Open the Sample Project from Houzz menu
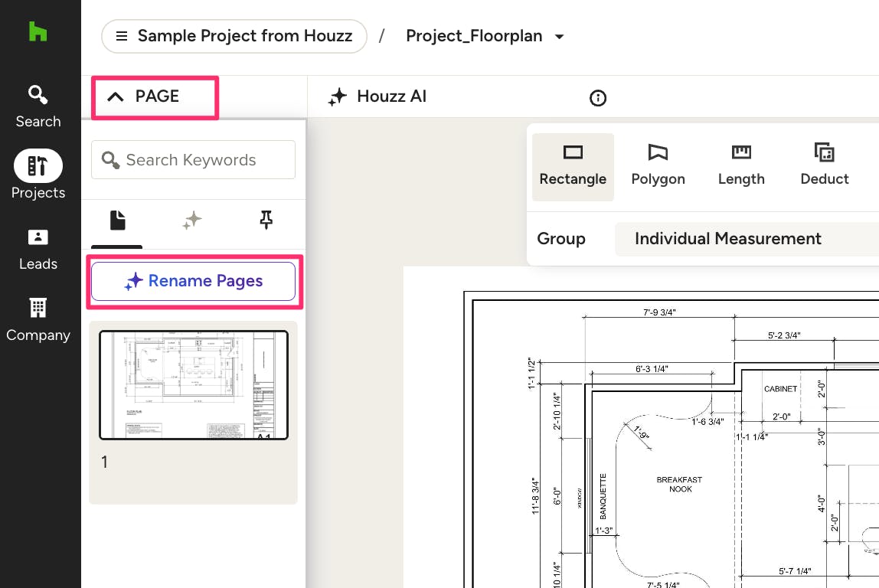Viewport: 879px width, 588px height. point(234,37)
